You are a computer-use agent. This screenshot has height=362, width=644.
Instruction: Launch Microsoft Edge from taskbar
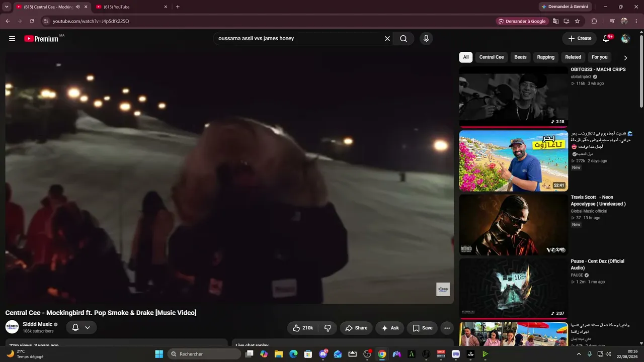293,354
